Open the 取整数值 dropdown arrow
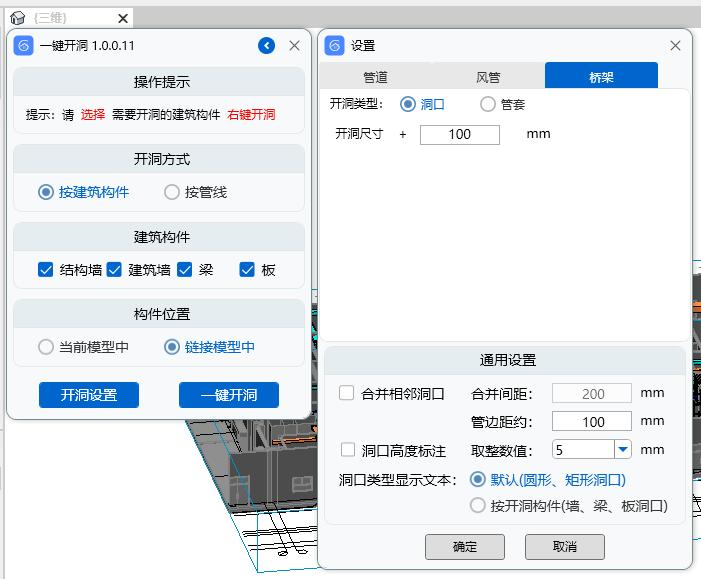Viewport: 701px width, 579px height. [x=622, y=450]
